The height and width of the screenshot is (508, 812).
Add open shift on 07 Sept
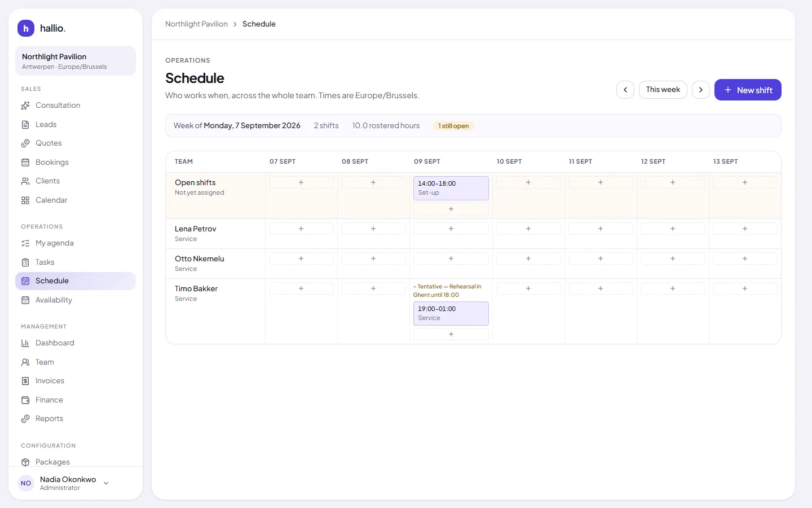click(x=301, y=182)
